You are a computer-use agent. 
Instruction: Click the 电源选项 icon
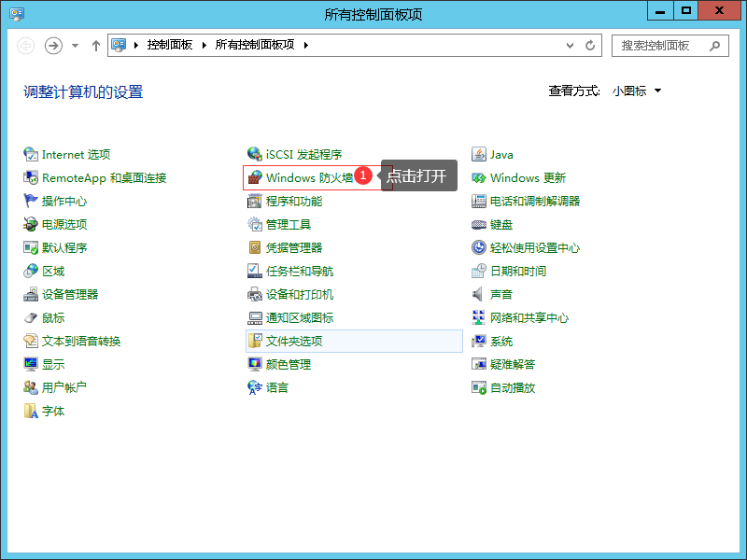[x=31, y=225]
